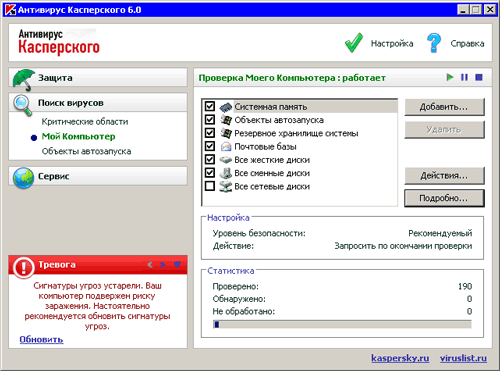
Task: Open Справка in the header
Action: (467, 43)
